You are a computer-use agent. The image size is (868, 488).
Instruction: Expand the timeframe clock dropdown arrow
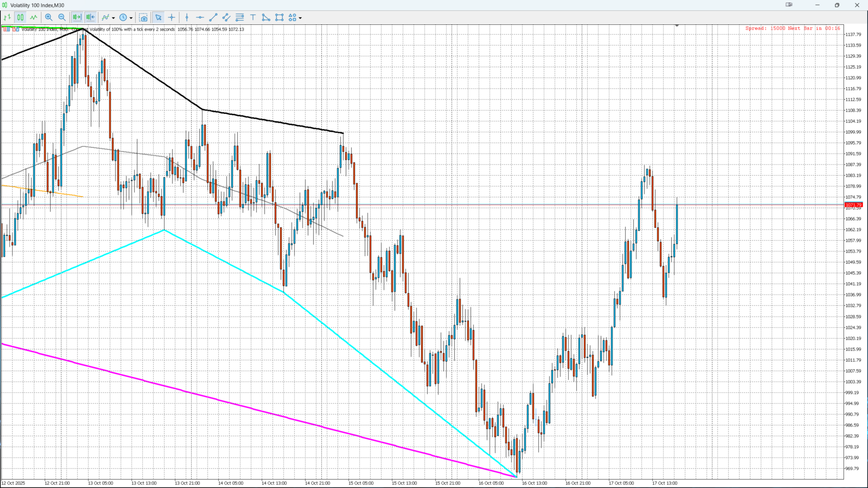click(x=131, y=18)
